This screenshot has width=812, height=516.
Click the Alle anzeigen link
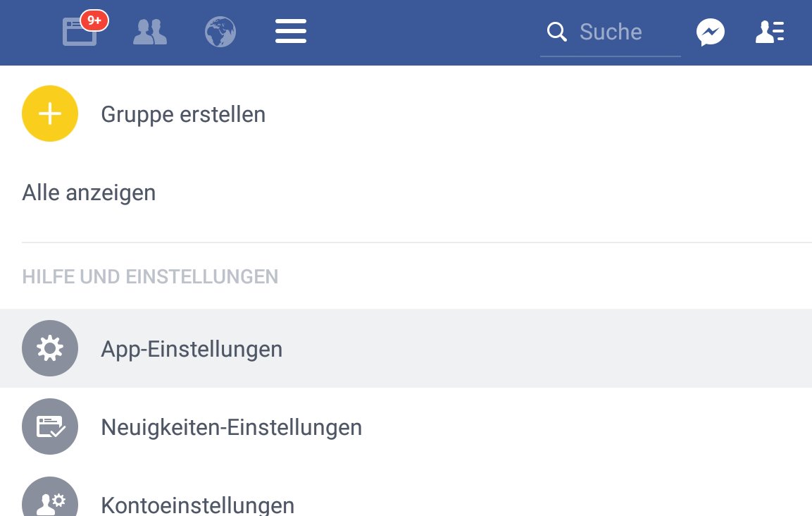(89, 192)
